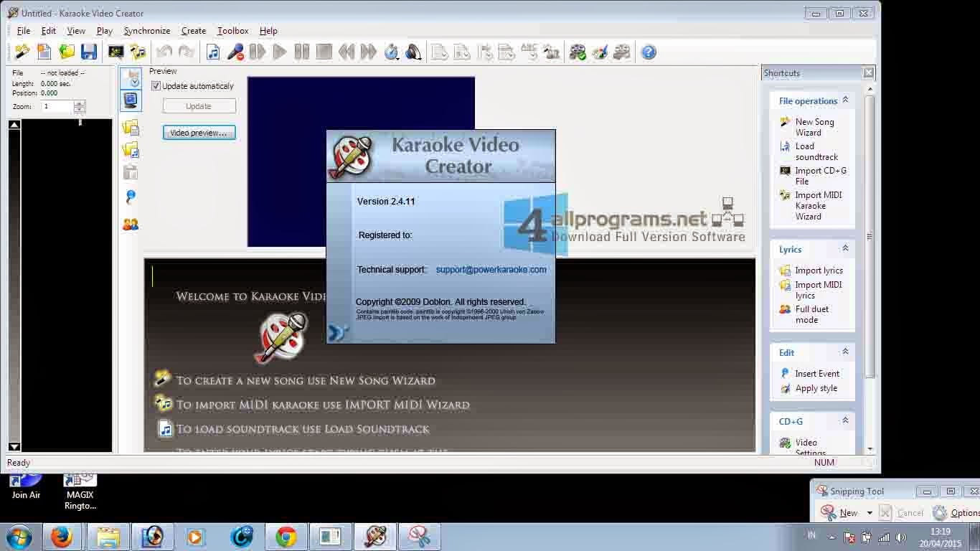This screenshot has height=551, width=980.
Task: Click the Pause button in the toolbar
Action: [302, 52]
